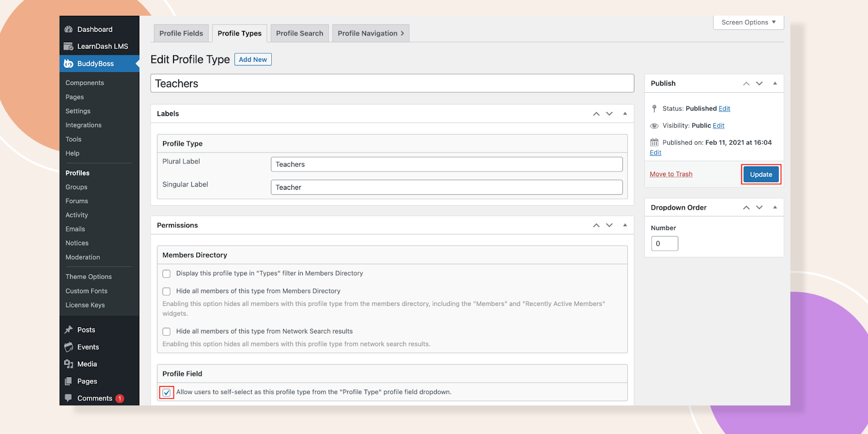Move Labels panel up
The image size is (868, 434).
point(596,113)
